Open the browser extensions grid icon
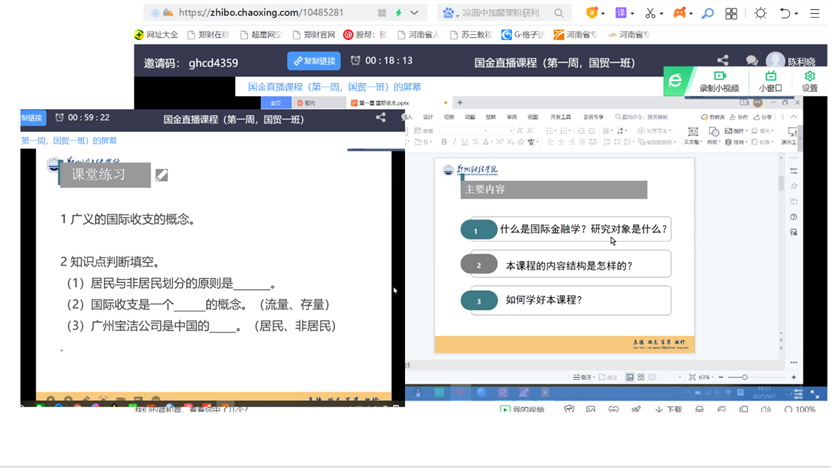Viewport: 831px width, 468px height. [732, 13]
